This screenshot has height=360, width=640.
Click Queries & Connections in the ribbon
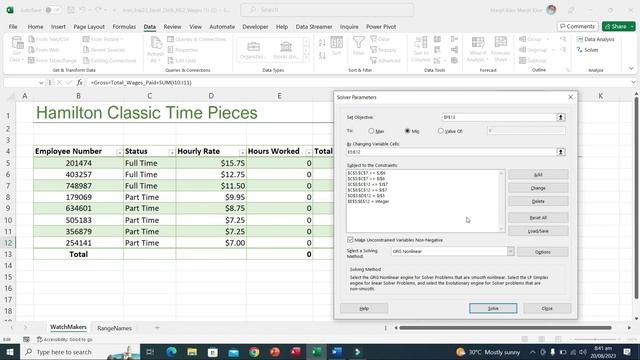(197, 39)
